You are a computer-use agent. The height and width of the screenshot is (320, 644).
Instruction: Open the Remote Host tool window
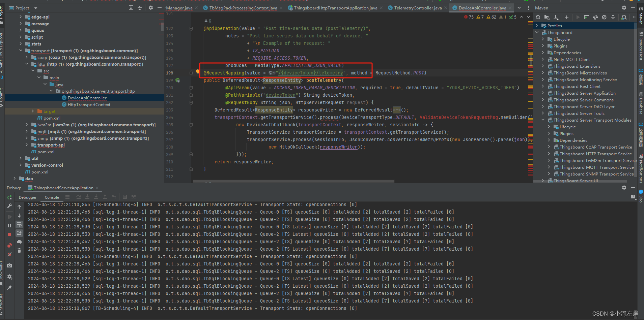click(641, 46)
